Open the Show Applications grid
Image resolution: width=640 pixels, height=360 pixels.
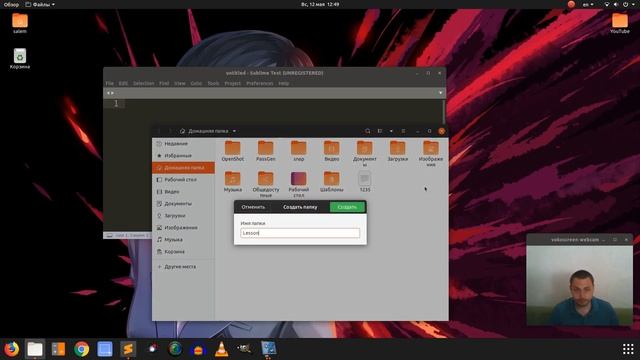pyautogui.click(x=628, y=349)
